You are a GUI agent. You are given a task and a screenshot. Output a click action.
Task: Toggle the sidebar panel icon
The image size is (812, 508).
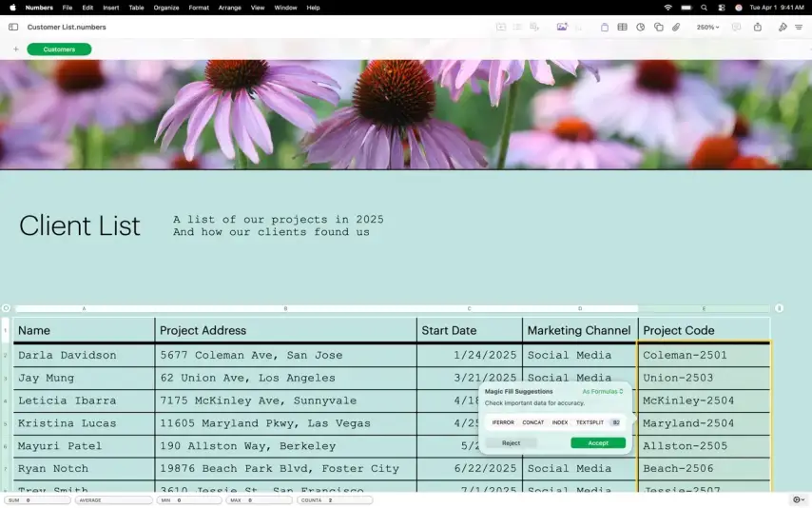pos(13,28)
